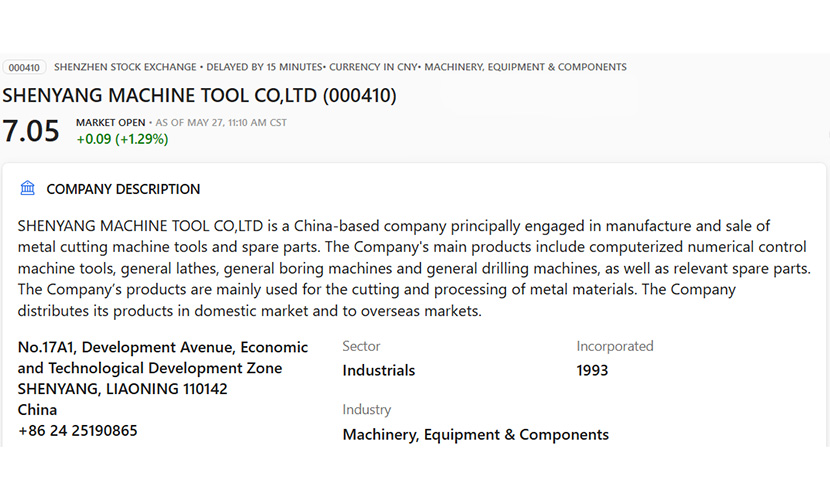
Task: Click the phone number +86 24 25190865
Action: 77,431
